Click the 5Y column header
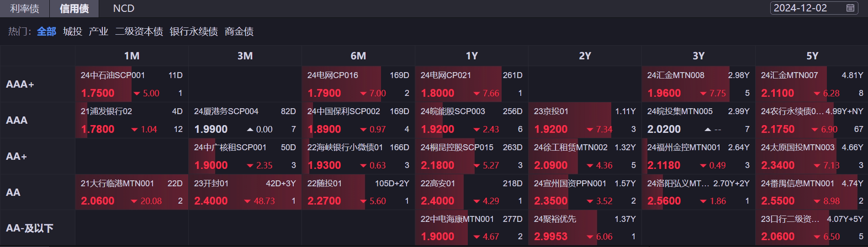868x247 pixels. [812, 56]
